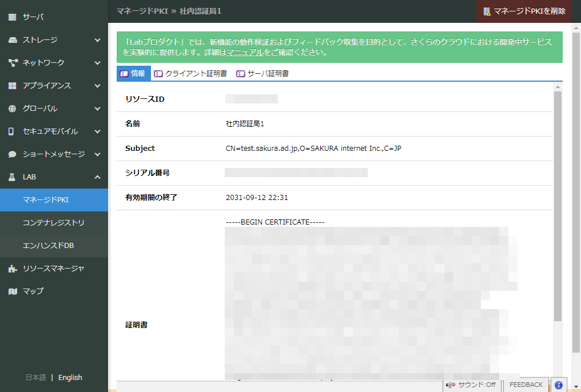Click the ショートメッセージ speech bubble icon
Screen dimensions: 581x392
[12, 154]
